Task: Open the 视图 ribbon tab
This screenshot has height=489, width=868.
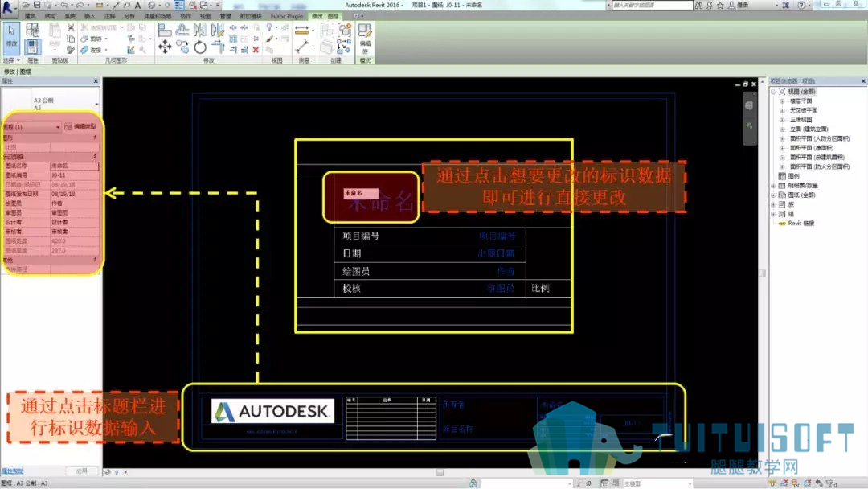Action: (x=206, y=16)
